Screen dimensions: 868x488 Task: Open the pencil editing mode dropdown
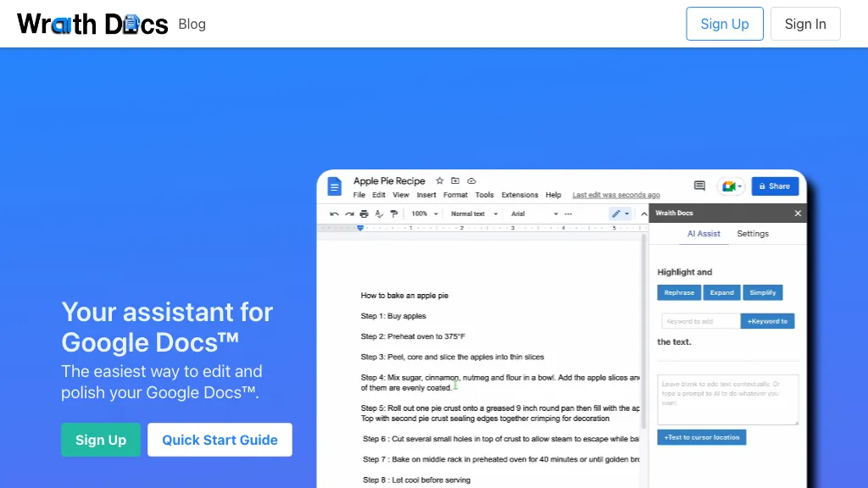(x=620, y=214)
